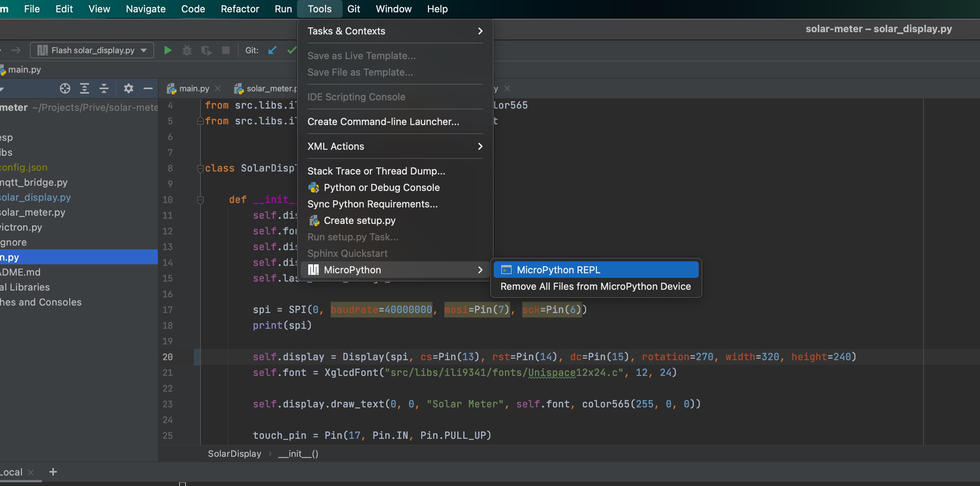
Task: Choose Create Command-line Launcher
Action: 395,122
